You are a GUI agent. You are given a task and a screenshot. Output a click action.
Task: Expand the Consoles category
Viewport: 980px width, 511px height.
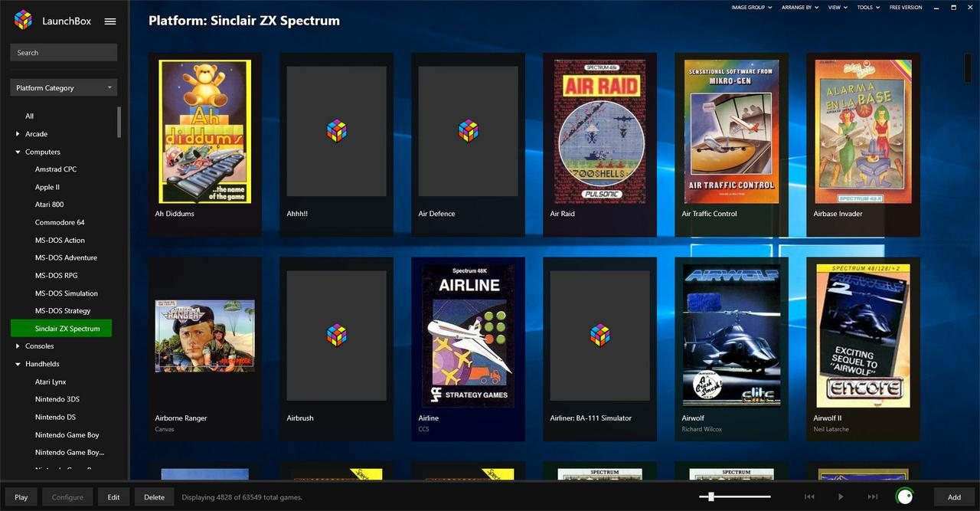click(x=18, y=346)
